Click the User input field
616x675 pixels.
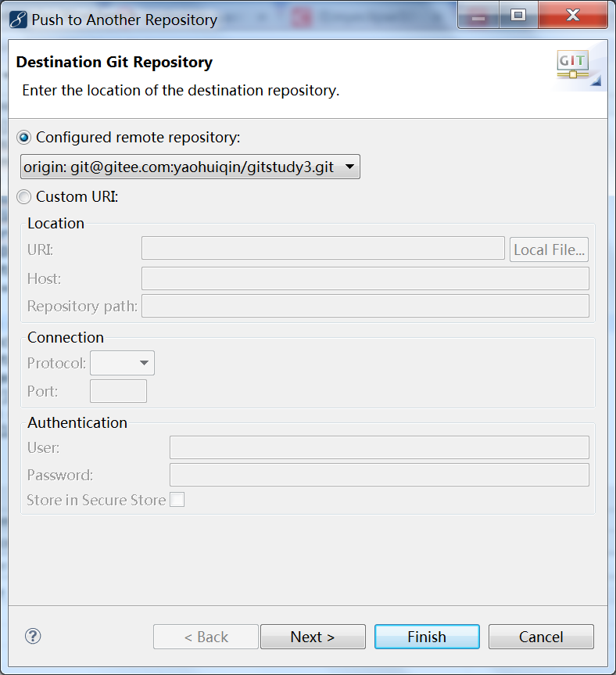pos(379,447)
